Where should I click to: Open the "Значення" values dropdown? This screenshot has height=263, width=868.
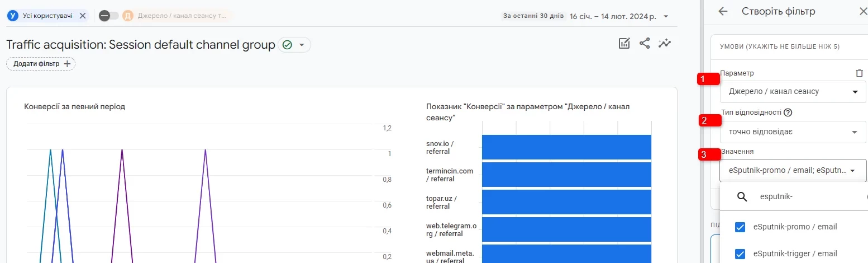(x=793, y=170)
